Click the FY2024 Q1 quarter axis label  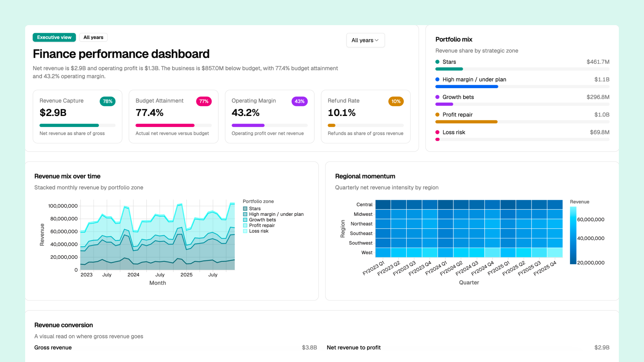(436, 268)
